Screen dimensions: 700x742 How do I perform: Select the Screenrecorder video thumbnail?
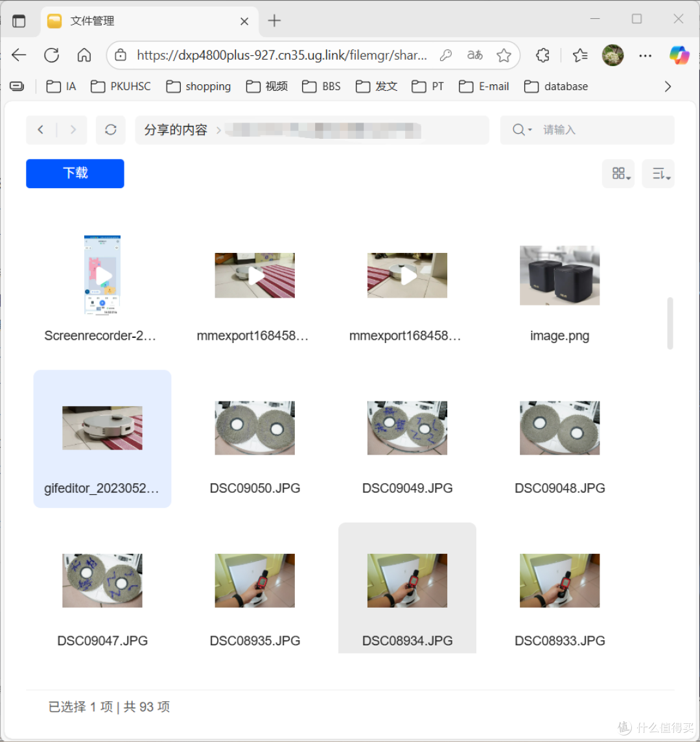pos(102,275)
